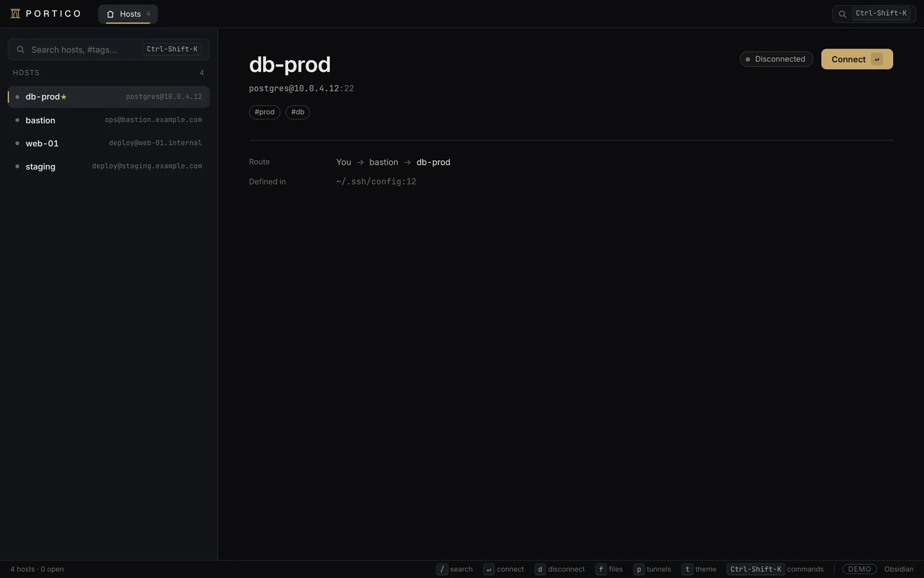The image size is (924, 578).
Task: Filter by the #prod tag
Action: click(264, 112)
